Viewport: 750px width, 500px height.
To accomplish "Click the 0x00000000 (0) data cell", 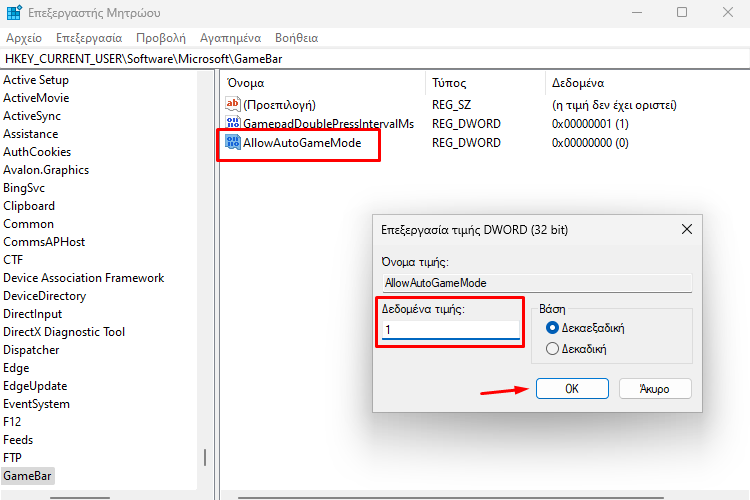I will click(590, 143).
